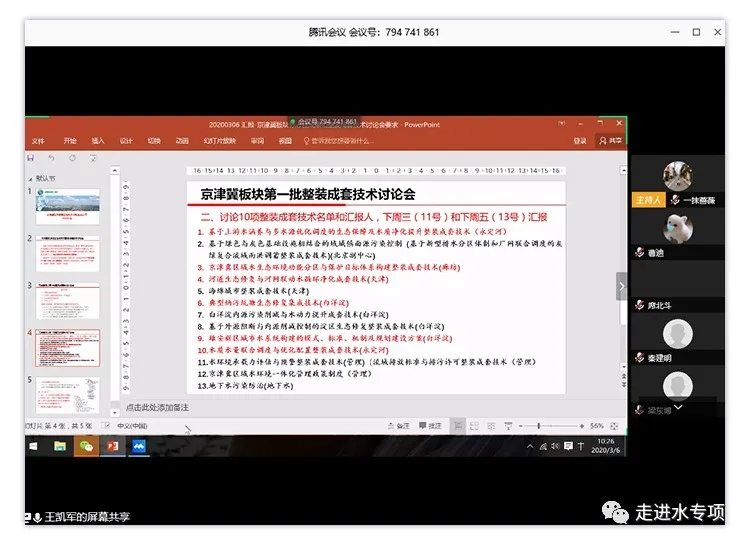750x546 pixels.
Task: Click the Save icon in quick access toolbar
Action: click(x=31, y=158)
